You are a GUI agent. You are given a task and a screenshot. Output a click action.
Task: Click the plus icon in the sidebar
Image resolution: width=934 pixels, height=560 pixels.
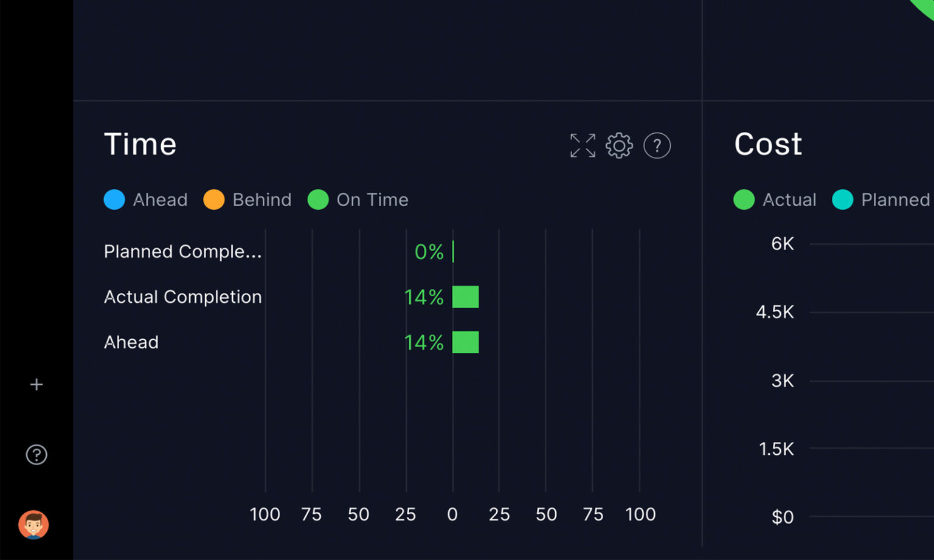(36, 384)
